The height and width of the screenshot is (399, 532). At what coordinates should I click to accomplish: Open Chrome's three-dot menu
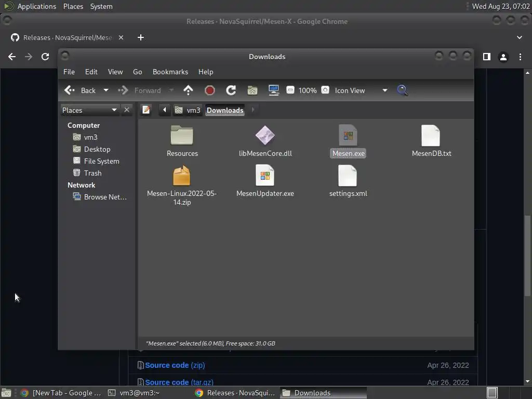click(520, 57)
